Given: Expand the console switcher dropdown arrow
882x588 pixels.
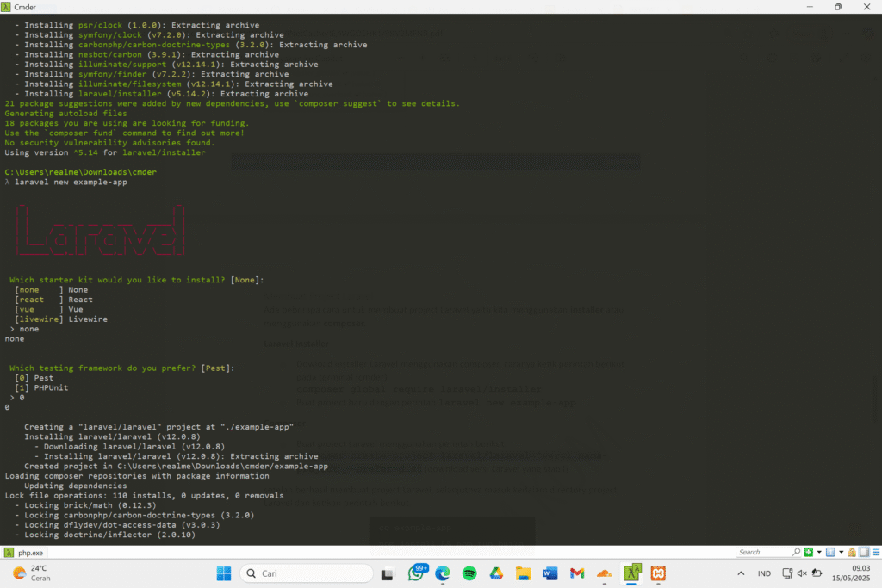Looking at the screenshot, I should pyautogui.click(x=840, y=552).
